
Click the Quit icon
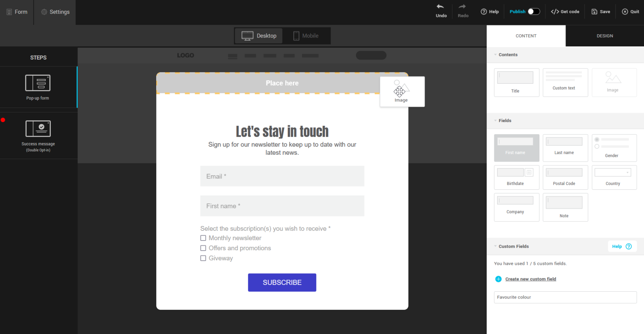[x=625, y=12]
